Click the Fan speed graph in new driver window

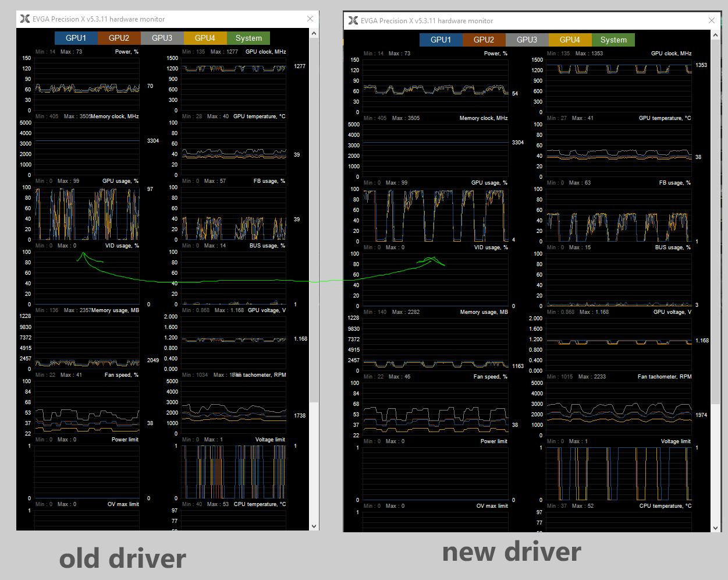coord(435,409)
